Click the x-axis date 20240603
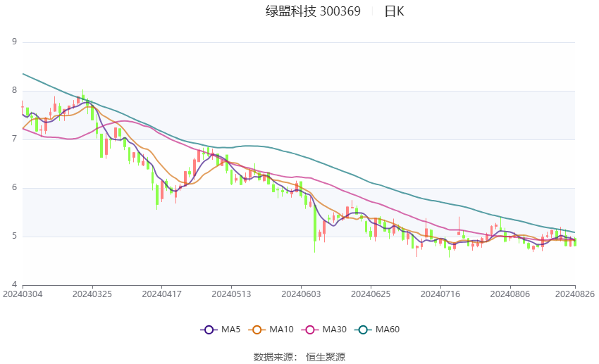Image resolution: width=599 pixels, height=364 pixels. pyautogui.click(x=301, y=294)
